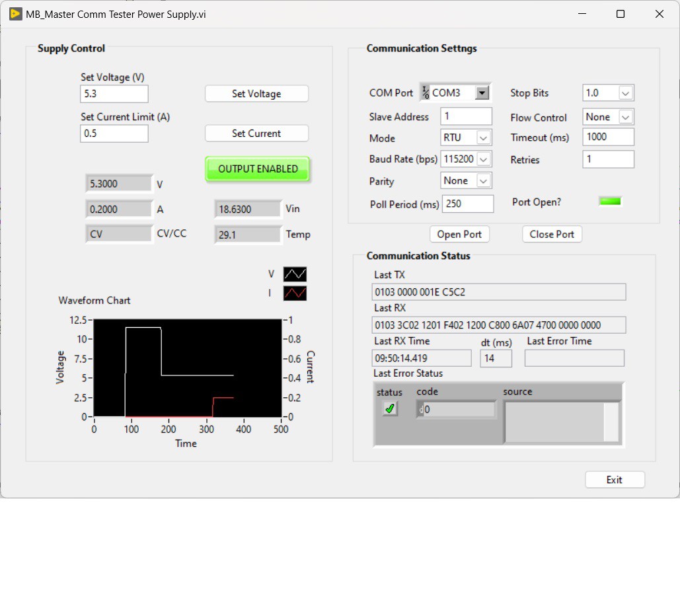The height and width of the screenshot is (616, 680).
Task: Click the Exit button
Action: pos(615,480)
